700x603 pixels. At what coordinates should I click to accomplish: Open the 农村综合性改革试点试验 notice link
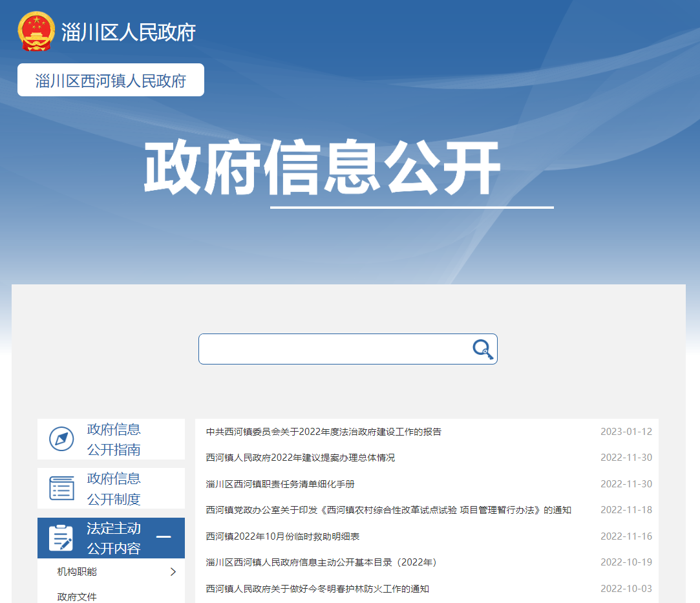[x=388, y=510]
